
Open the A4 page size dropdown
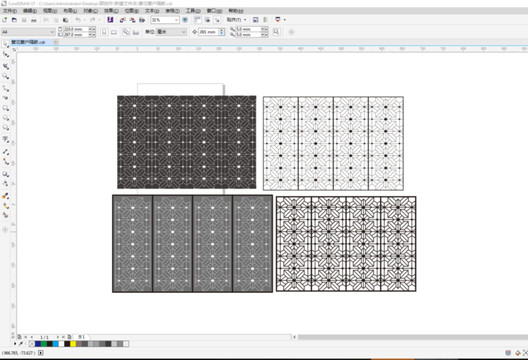(28, 32)
